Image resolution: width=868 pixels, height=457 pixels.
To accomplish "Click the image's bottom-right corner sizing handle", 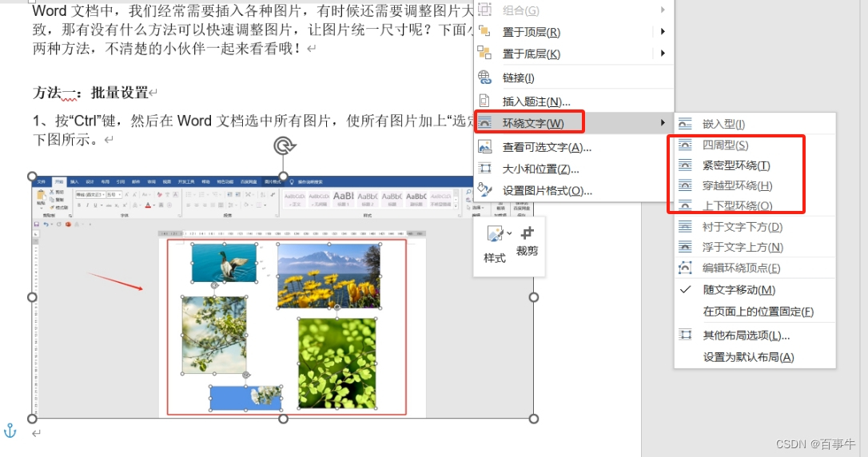I will click(534, 419).
